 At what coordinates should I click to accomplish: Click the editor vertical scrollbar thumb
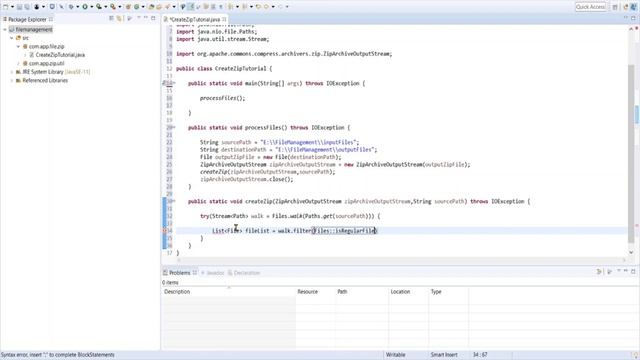click(x=631, y=153)
